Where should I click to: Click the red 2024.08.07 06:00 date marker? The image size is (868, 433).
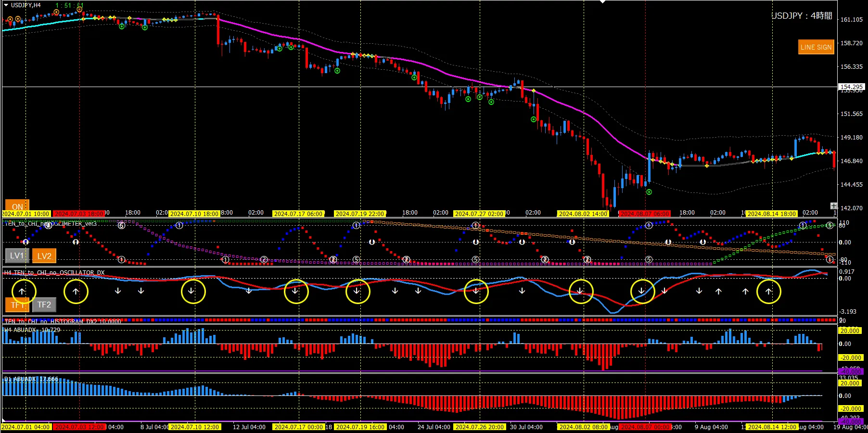pos(645,214)
